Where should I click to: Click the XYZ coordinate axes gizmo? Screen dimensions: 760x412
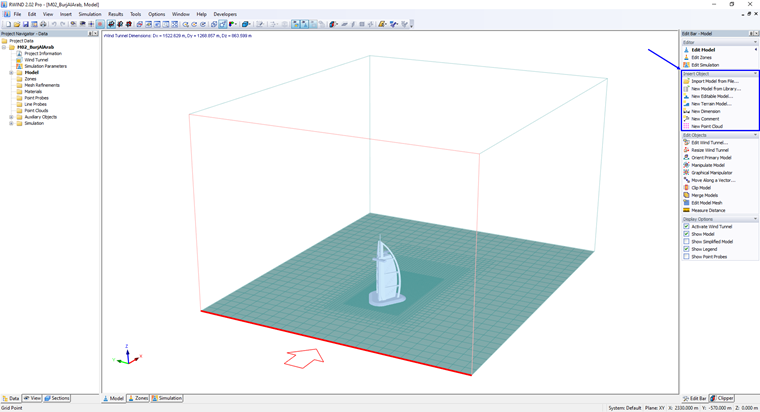(x=127, y=355)
